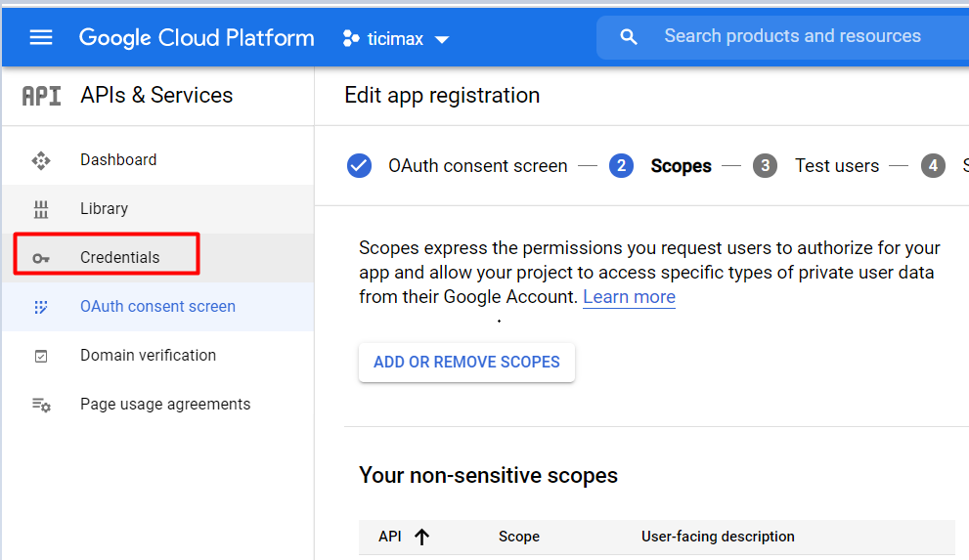Open the hamburger navigation menu
This screenshot has width=969, height=560.
point(41,38)
